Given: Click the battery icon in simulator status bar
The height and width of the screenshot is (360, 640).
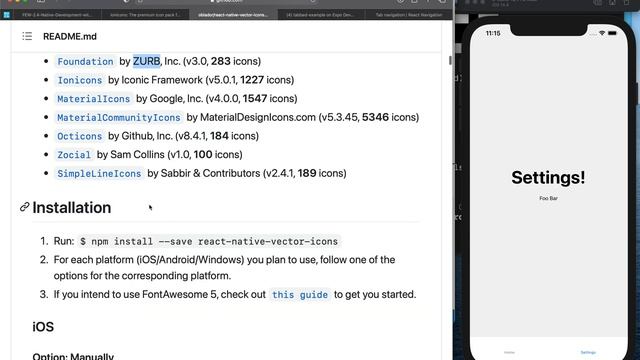Looking at the screenshot, I should (x=612, y=33).
